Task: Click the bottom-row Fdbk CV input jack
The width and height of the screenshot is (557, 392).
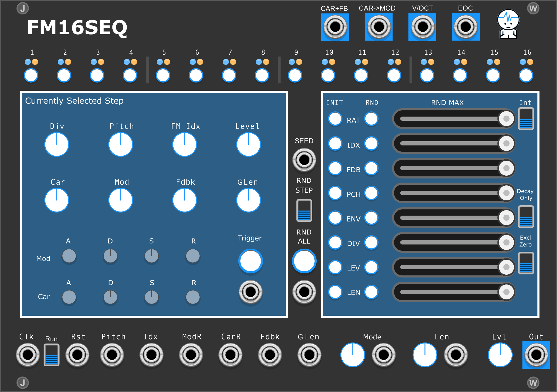Action: 270,355
